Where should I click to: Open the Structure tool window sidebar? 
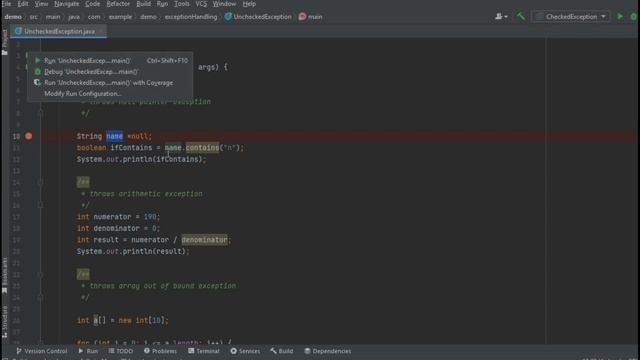(x=4, y=322)
